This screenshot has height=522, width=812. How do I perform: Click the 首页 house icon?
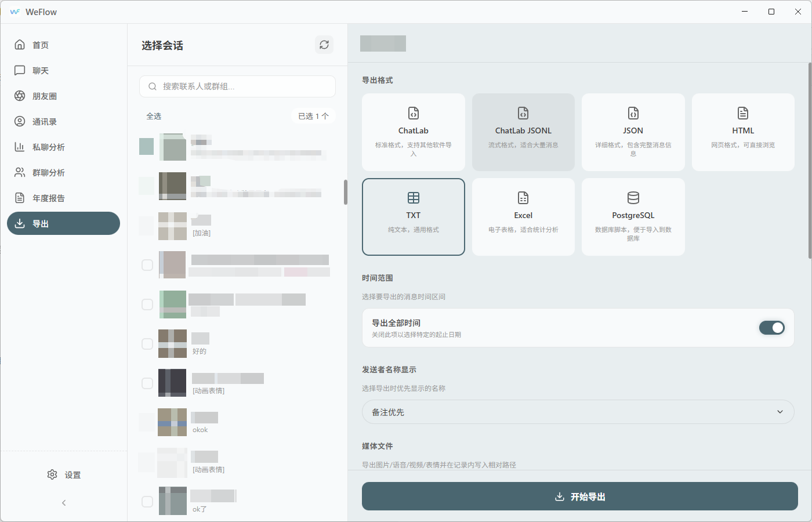click(x=20, y=45)
